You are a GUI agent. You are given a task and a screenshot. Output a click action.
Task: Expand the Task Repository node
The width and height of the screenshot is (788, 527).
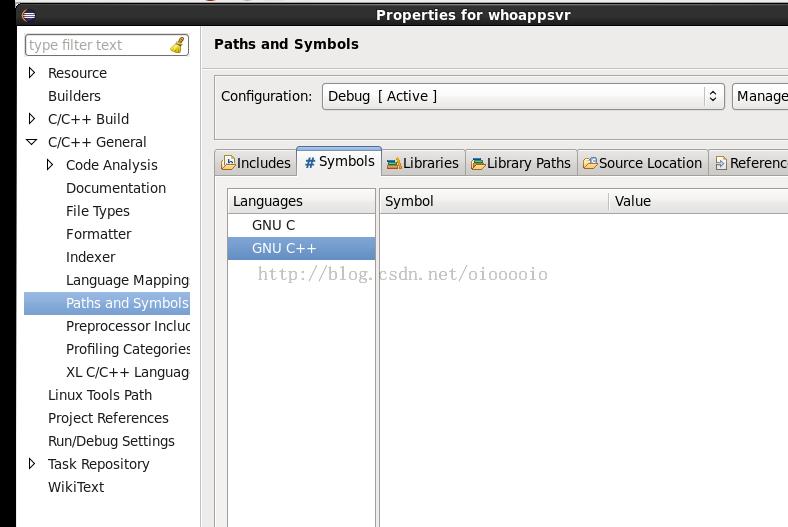pyautogui.click(x=33, y=464)
